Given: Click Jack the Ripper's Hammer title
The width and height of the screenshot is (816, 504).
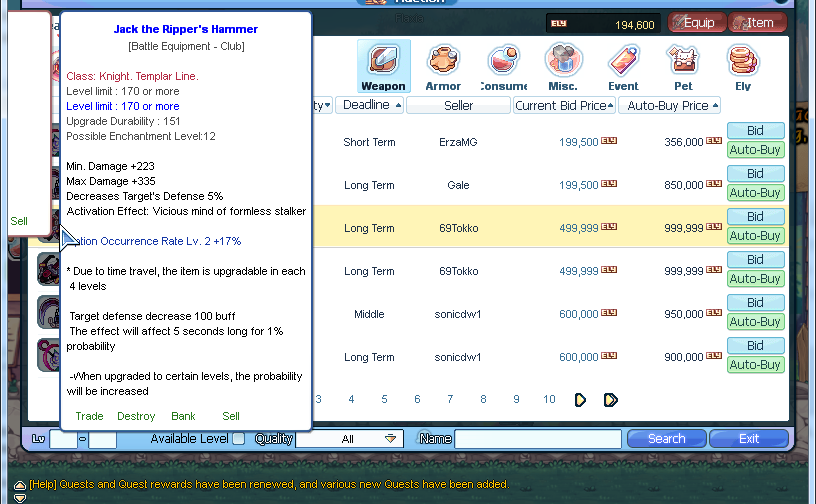Looking at the screenshot, I should (x=186, y=29).
